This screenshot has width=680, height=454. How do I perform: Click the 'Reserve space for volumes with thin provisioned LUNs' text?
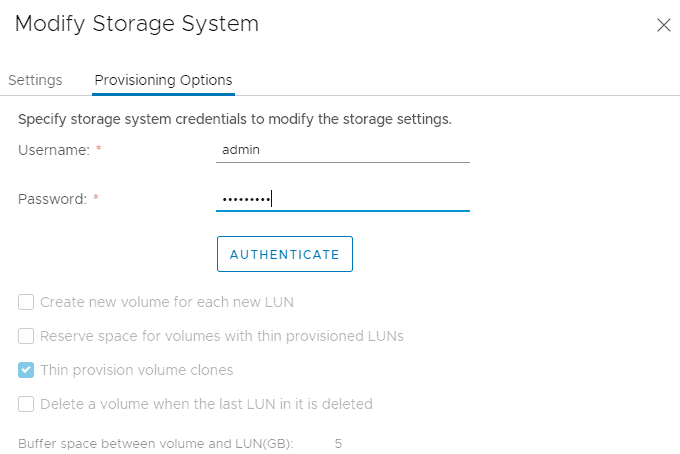(221, 336)
